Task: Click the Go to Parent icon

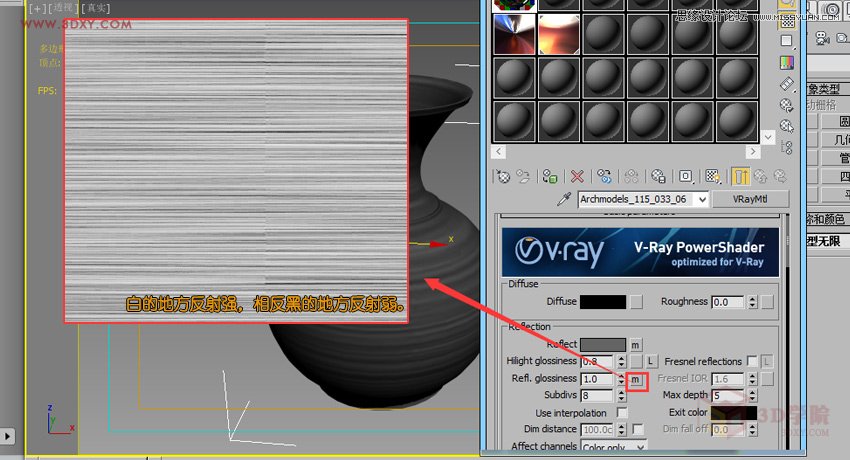Action: click(761, 177)
